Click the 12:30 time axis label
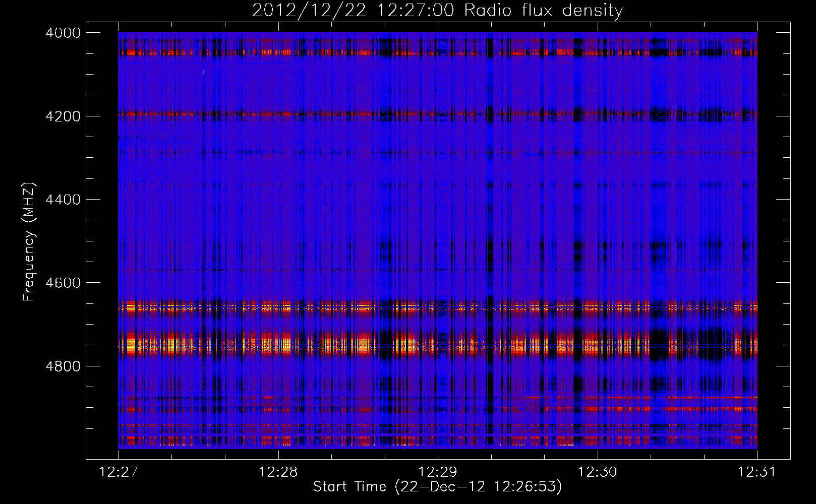This screenshot has width=816, height=504. [597, 472]
